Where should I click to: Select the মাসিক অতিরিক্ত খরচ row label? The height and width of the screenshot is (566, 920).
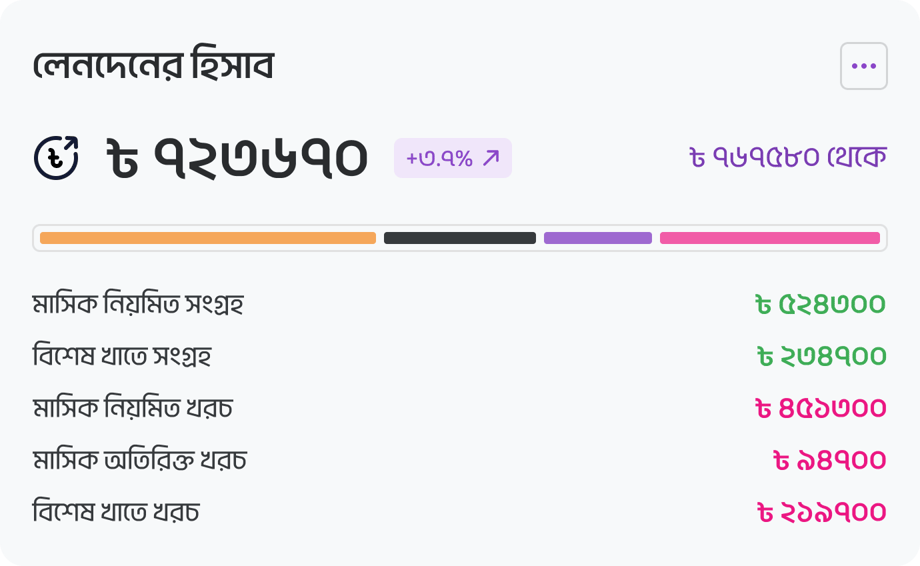tap(140, 460)
